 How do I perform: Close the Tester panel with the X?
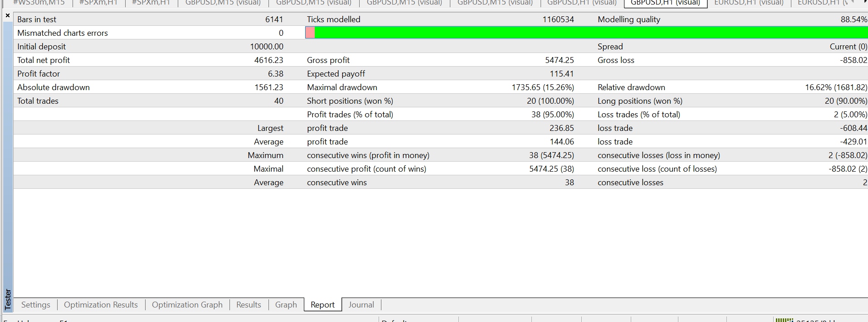(x=8, y=15)
